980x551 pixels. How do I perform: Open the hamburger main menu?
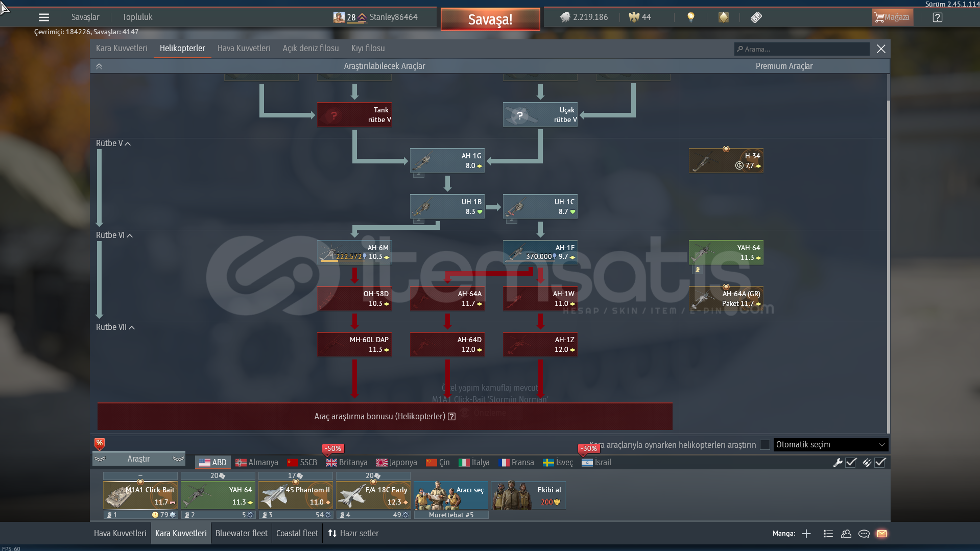tap(44, 17)
